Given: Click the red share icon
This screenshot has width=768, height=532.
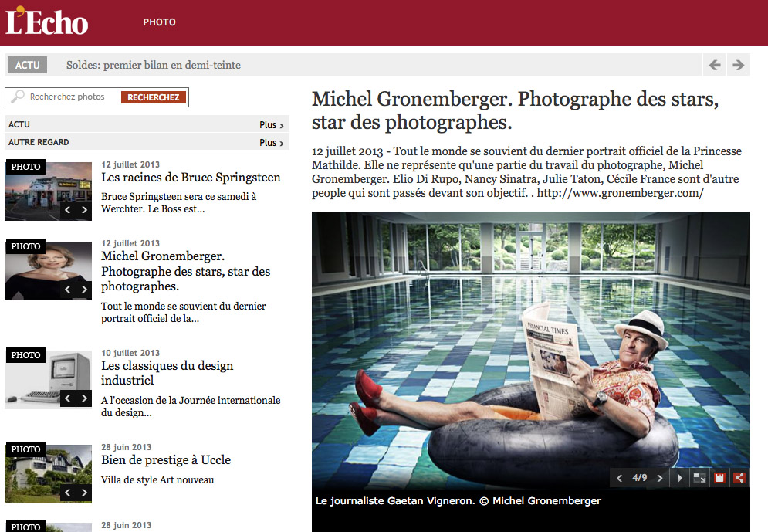Looking at the screenshot, I should (739, 478).
